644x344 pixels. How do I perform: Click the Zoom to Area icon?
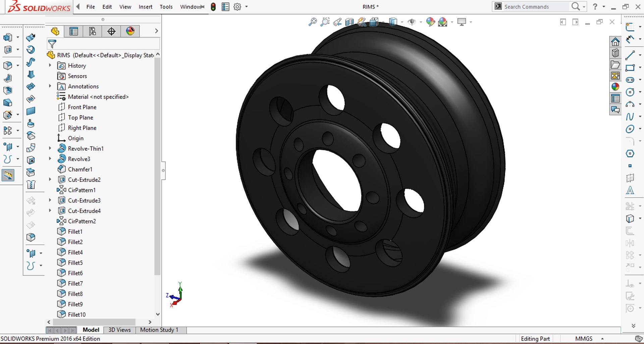point(325,22)
